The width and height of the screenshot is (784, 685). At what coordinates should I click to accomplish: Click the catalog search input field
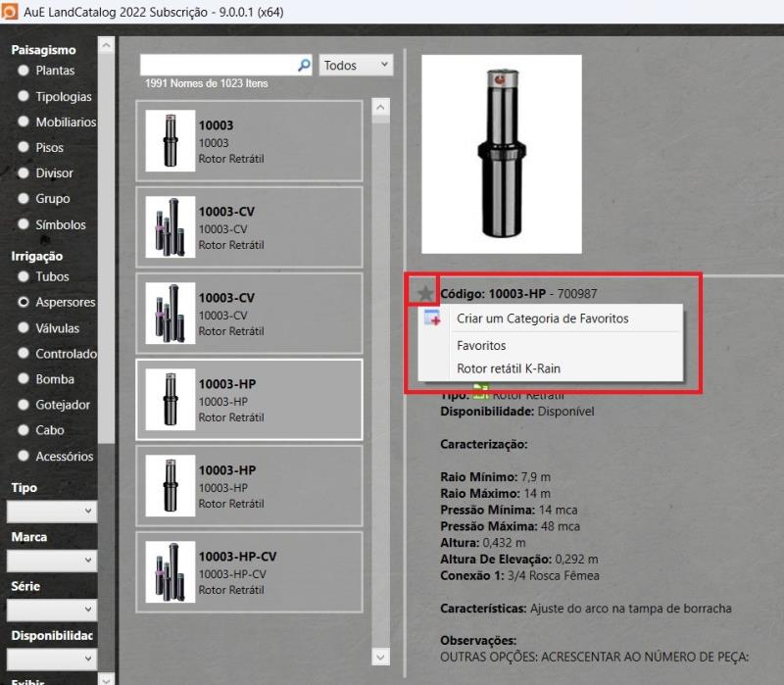coord(220,65)
